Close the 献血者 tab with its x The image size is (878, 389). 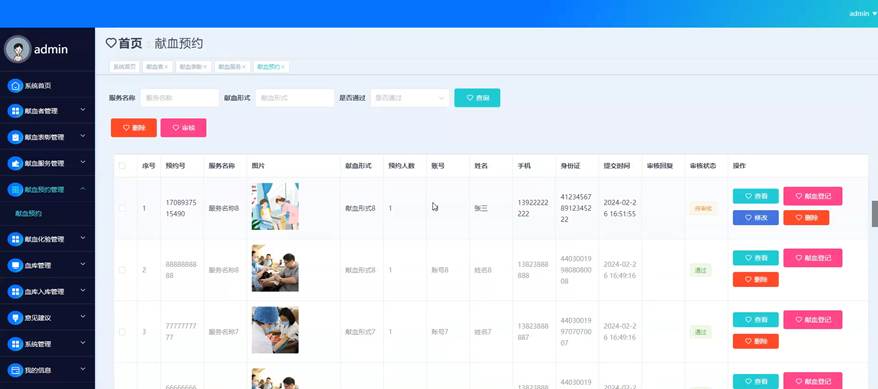[x=166, y=67]
